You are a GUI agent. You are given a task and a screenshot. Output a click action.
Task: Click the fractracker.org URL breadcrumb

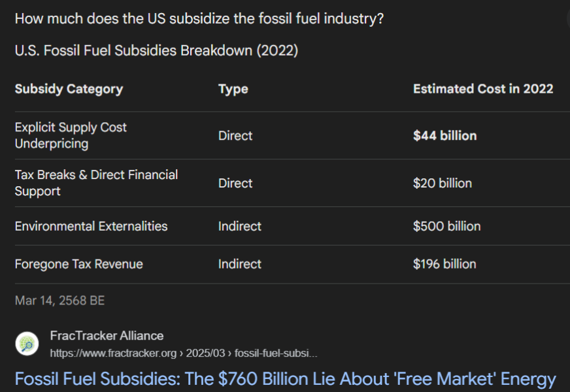click(184, 353)
